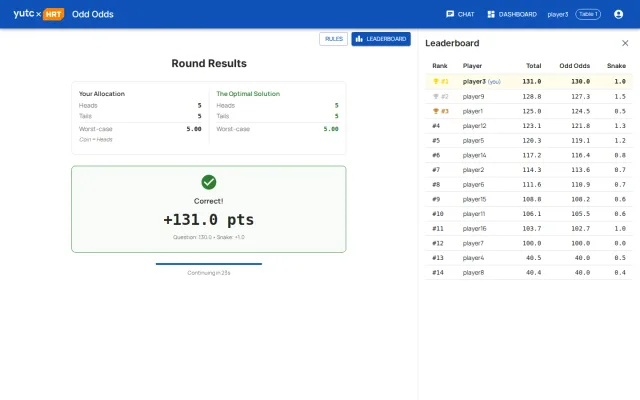Select player14 in leaderboard

(x=529, y=155)
